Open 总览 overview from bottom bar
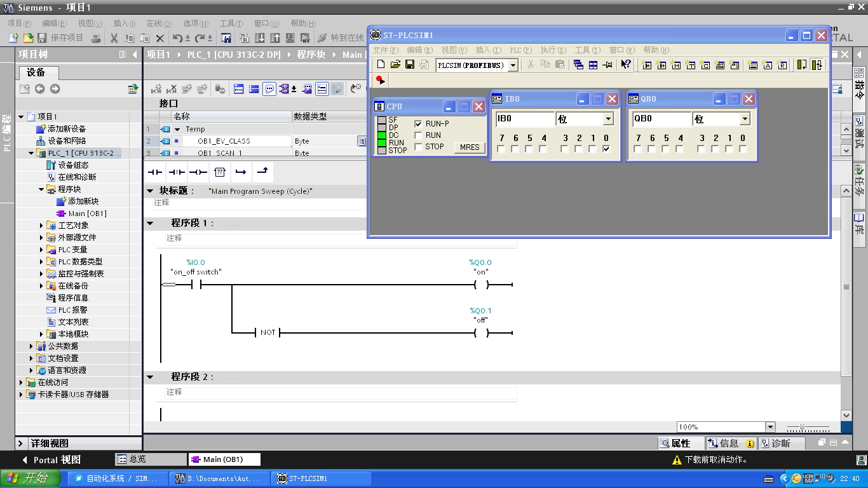Screen dimensions: 868x488 pos(151,459)
